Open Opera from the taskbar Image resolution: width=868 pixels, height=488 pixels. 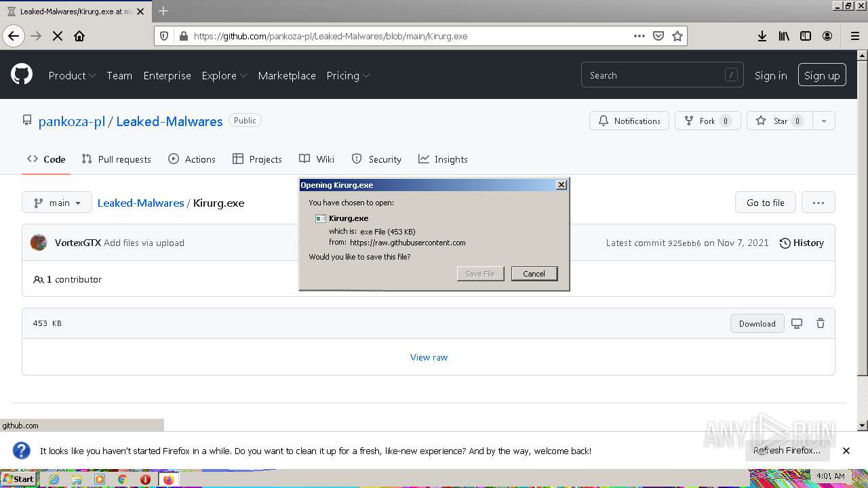145,479
